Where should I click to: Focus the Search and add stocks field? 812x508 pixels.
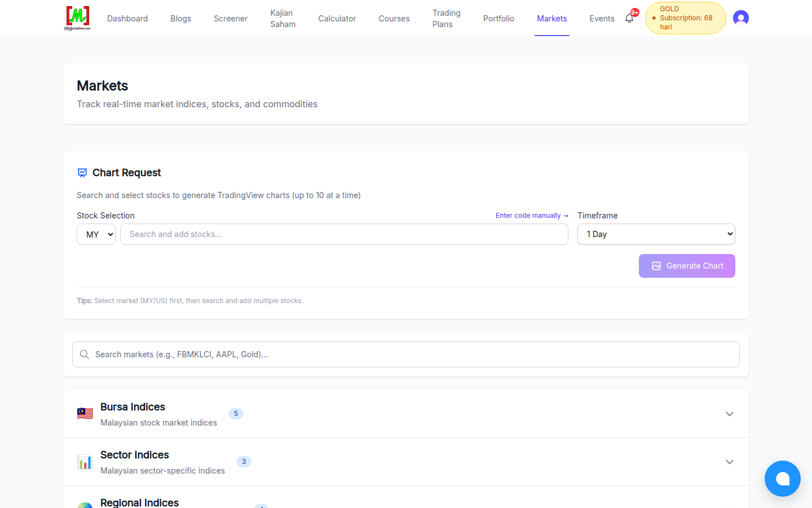pyautogui.click(x=344, y=234)
